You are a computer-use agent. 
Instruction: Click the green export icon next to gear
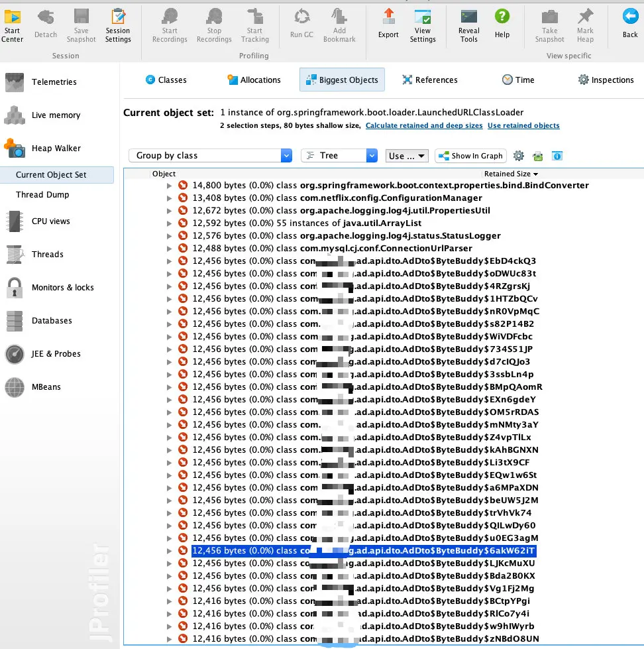[x=538, y=156]
